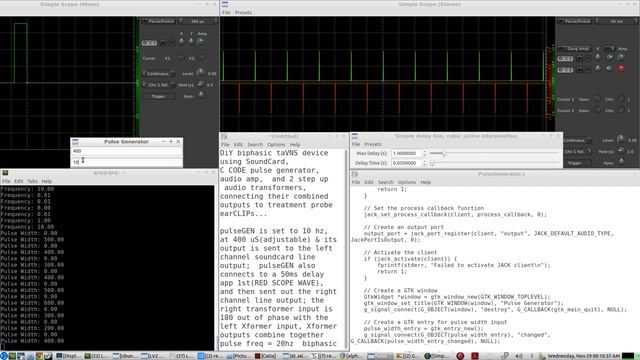Viewport: 640px width, 360px height.
Task: Click the Xpos knob in the mono scope
Action: coord(201,95)
